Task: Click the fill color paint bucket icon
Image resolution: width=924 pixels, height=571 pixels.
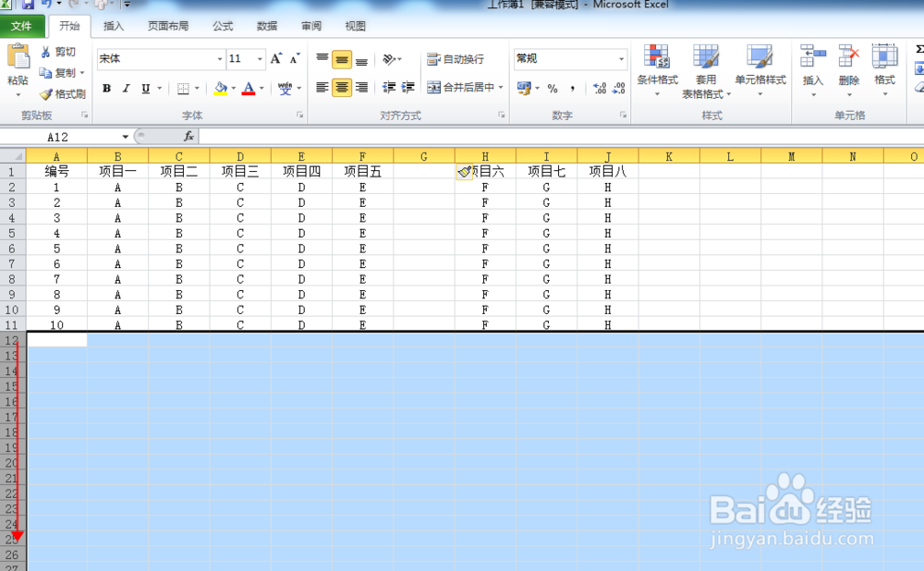Action: pos(221,89)
